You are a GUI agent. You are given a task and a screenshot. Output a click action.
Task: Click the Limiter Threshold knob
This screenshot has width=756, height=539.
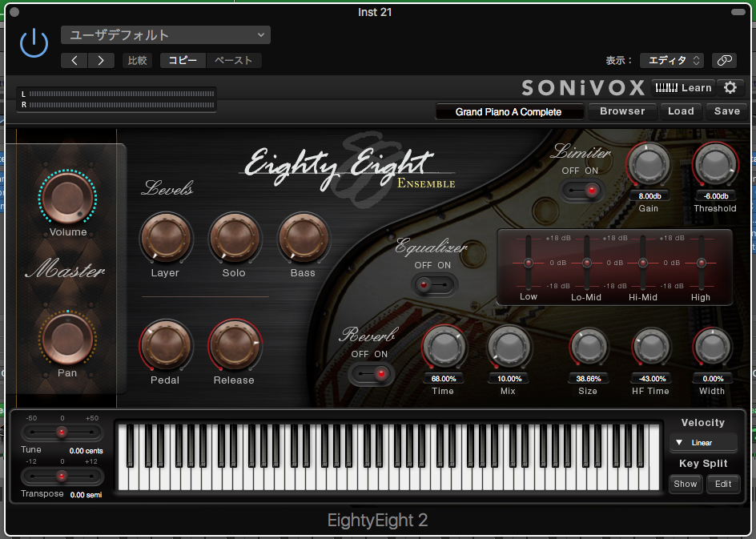tap(715, 165)
